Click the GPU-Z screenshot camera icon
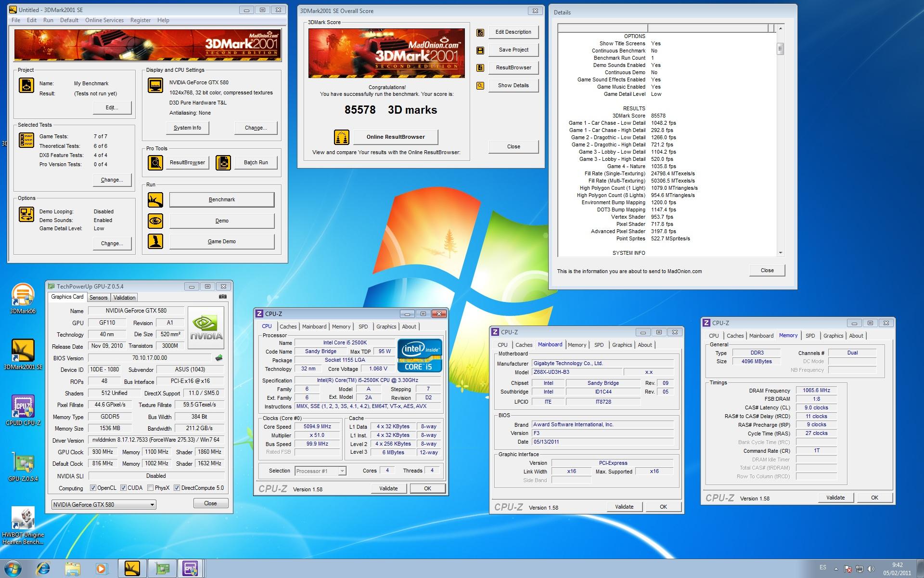Screen dimensions: 924x578 [x=223, y=297]
